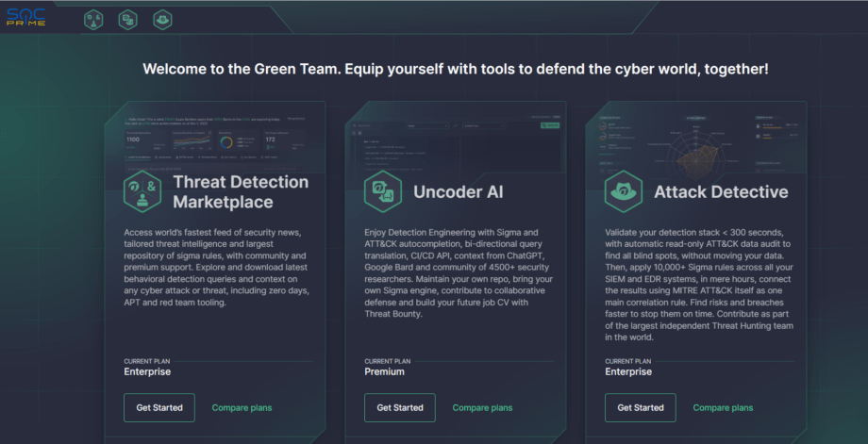Click the Attack Detective radar chart preview

[695, 146]
